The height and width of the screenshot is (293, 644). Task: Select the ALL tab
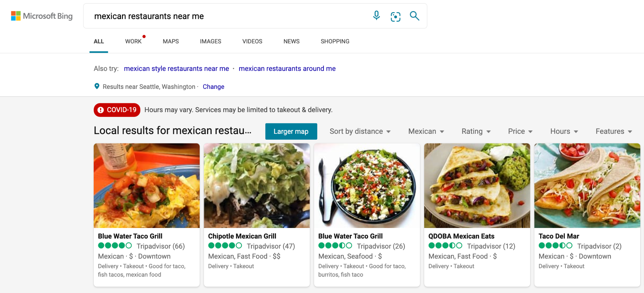point(99,41)
